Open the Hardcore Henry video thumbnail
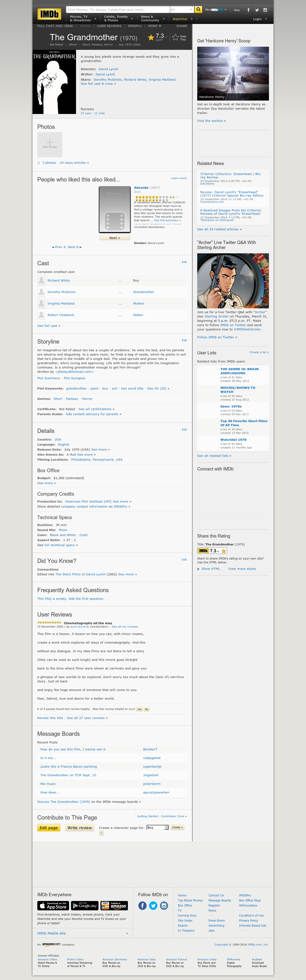This screenshot has width=306, height=980. click(x=233, y=74)
